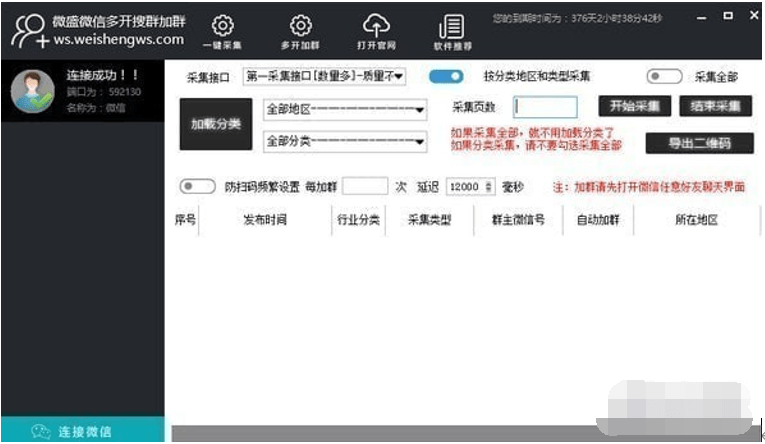Maximize the application window
Viewport: 765px width, 444px height.
[x=728, y=16]
